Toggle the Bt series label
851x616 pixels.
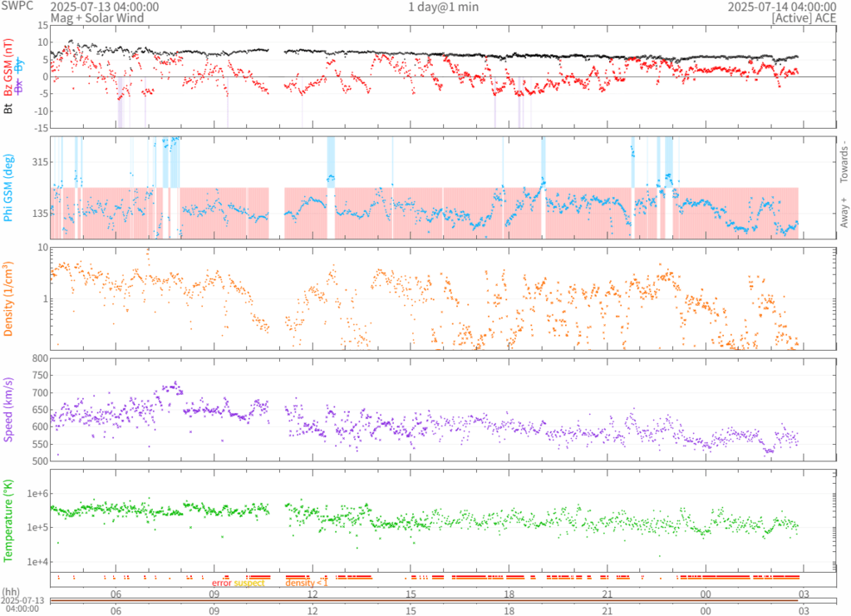8,107
